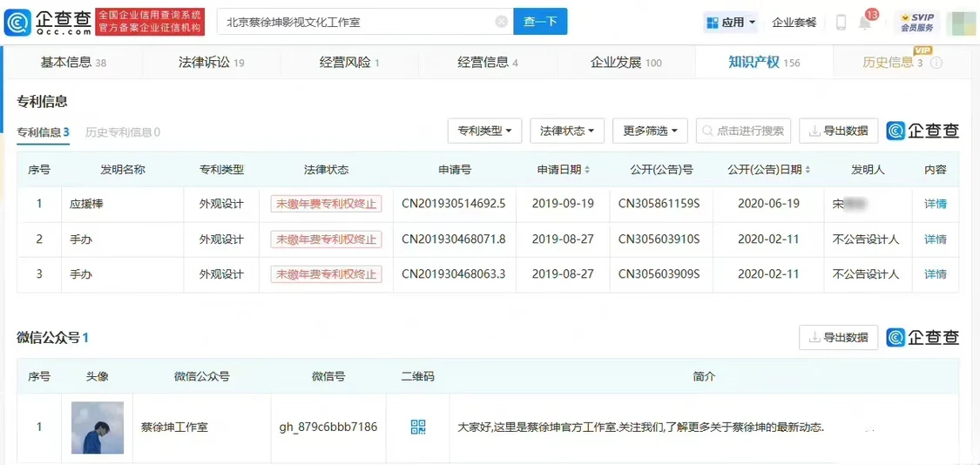The image size is (980, 465).
Task: Click 微信公众号 1 section heading
Action: pos(52,338)
